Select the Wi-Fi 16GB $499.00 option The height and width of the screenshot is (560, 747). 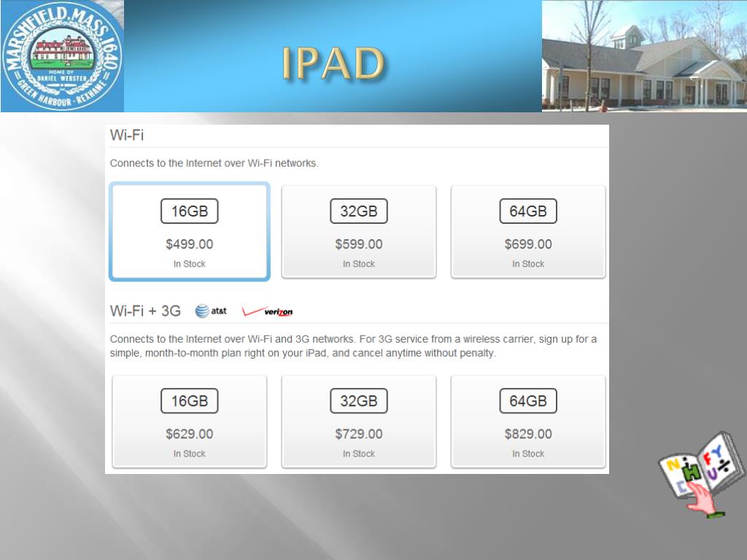pos(190,231)
